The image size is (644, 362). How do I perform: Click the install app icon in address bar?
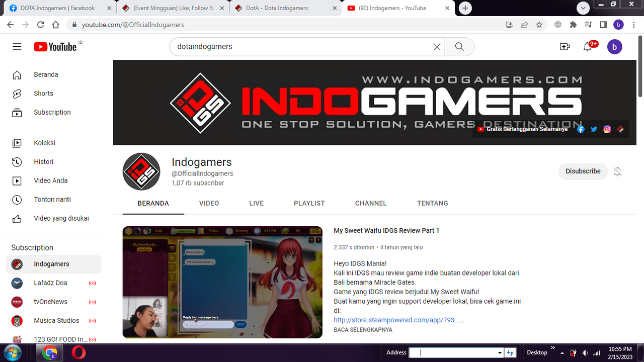pyautogui.click(x=509, y=25)
